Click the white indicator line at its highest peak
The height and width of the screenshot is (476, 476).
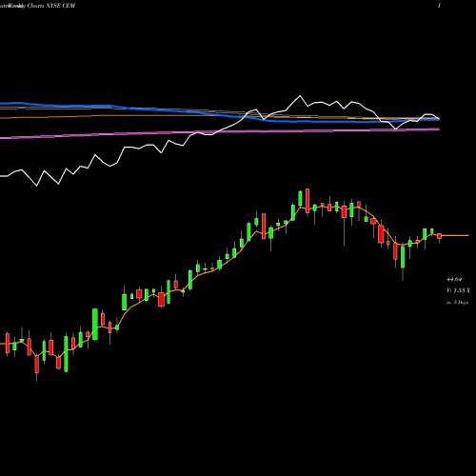pyautogui.click(x=300, y=96)
